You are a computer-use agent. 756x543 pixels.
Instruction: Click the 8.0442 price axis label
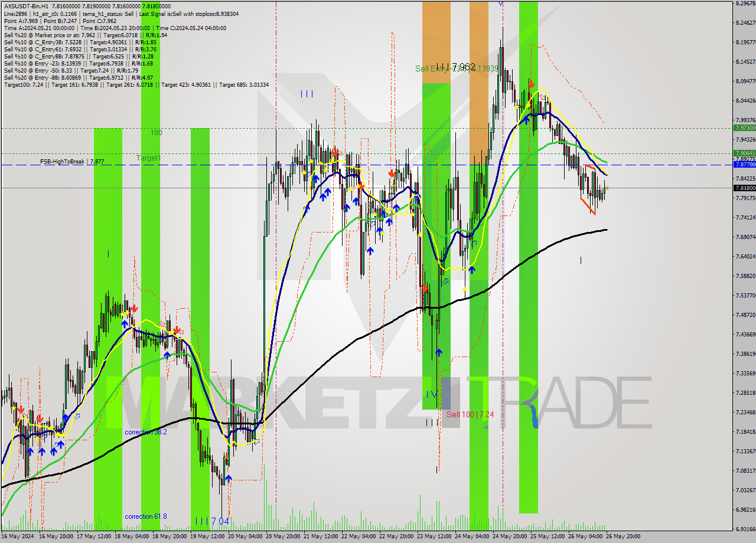[x=745, y=101]
